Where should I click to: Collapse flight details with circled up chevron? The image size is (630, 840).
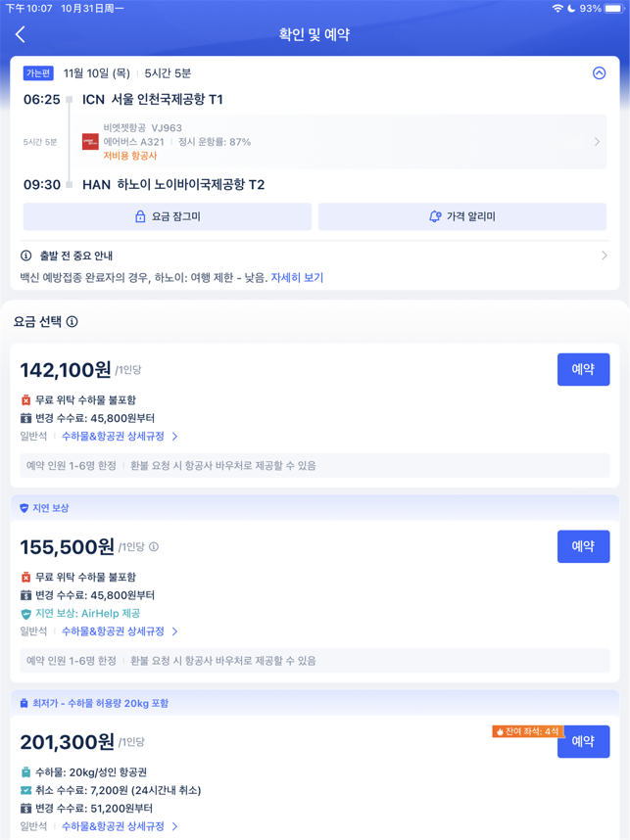(599, 73)
